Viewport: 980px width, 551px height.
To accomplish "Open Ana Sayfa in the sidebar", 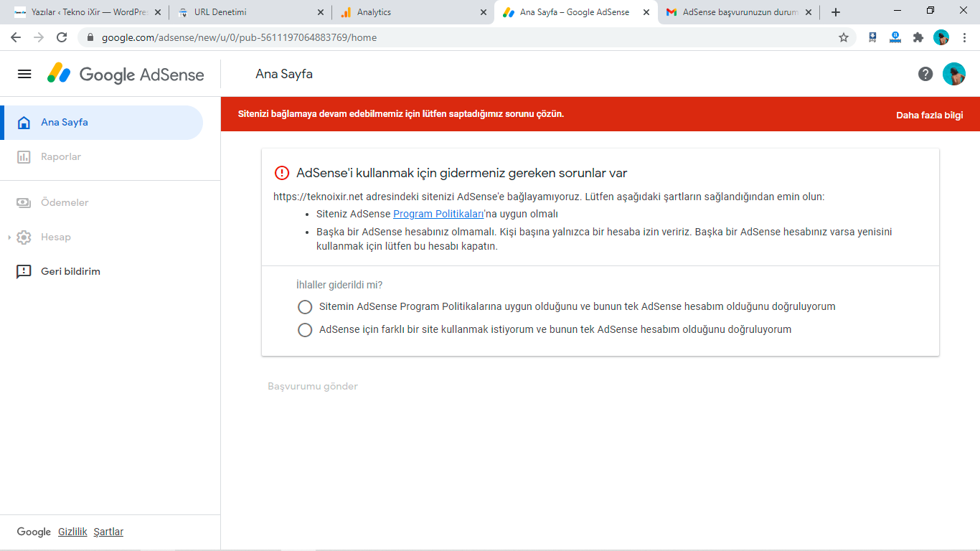I will [102, 123].
